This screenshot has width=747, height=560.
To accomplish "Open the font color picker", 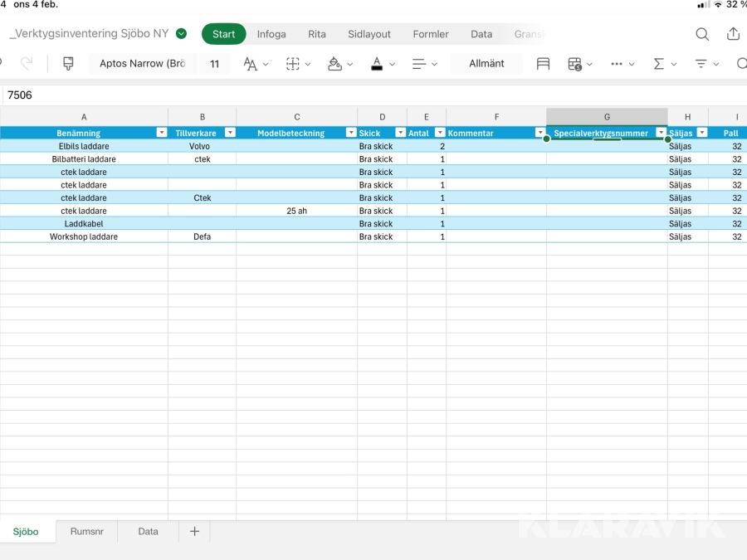I will (x=382, y=64).
